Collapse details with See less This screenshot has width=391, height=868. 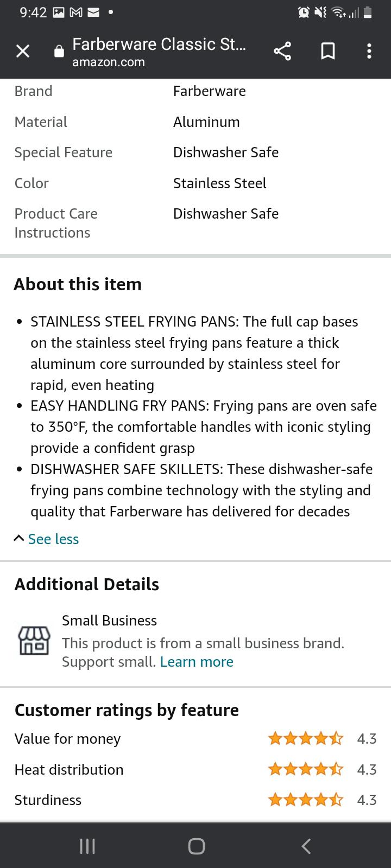point(53,539)
